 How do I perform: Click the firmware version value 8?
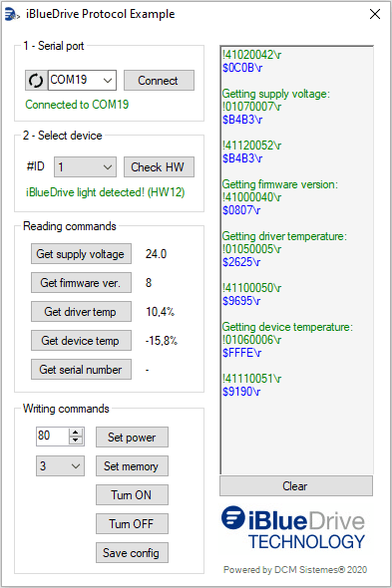click(x=149, y=283)
